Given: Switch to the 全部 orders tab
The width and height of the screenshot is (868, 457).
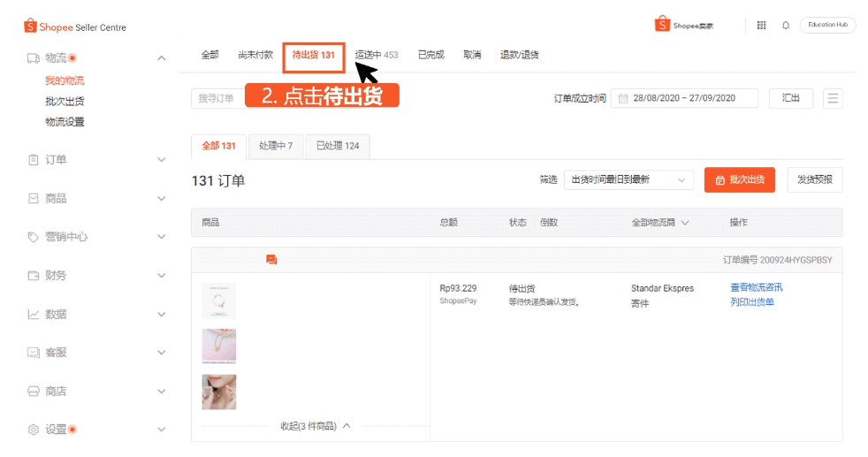Looking at the screenshot, I should 209,55.
